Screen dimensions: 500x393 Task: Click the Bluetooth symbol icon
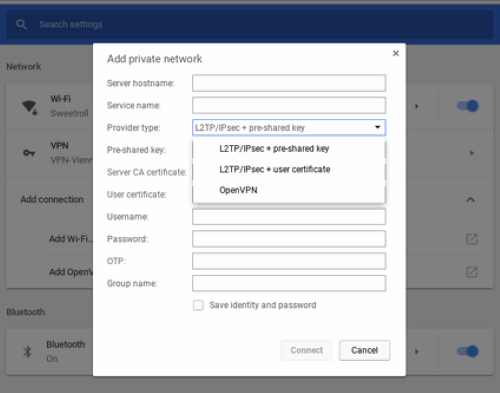(27, 352)
